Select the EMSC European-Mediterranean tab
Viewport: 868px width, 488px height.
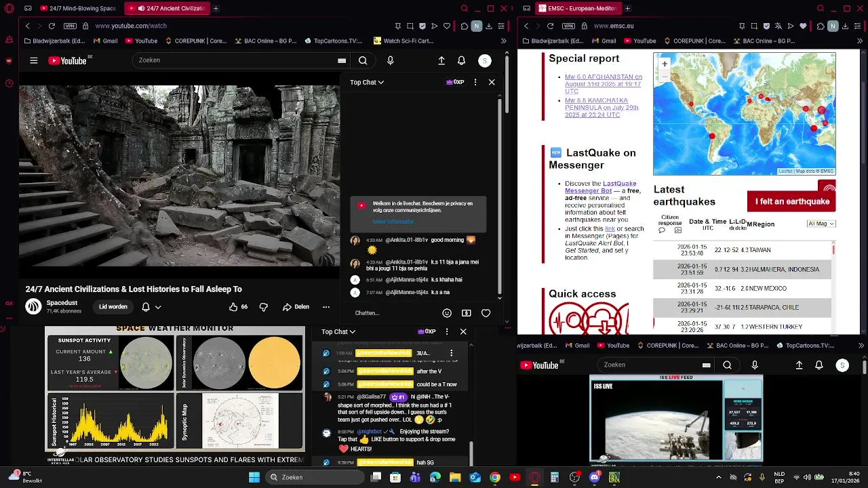pyautogui.click(x=578, y=9)
